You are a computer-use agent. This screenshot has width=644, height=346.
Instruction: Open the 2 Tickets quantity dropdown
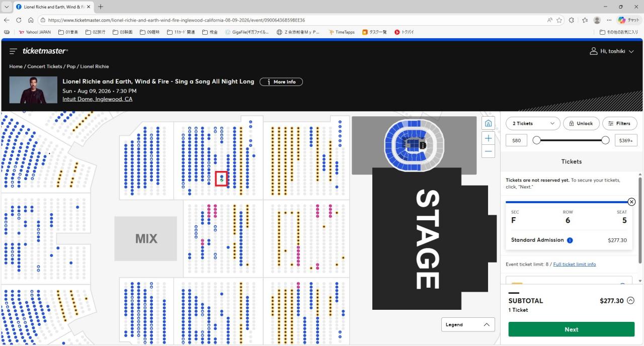click(x=533, y=123)
